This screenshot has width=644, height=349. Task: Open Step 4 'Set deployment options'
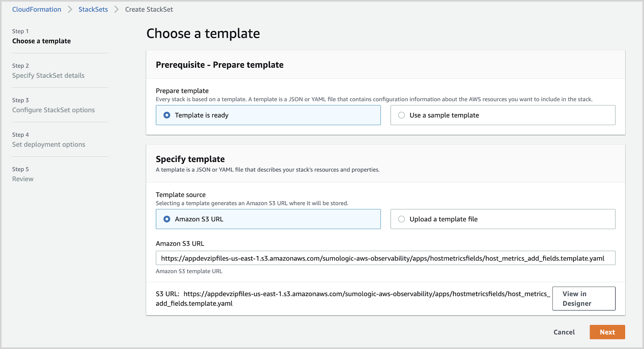(x=48, y=144)
